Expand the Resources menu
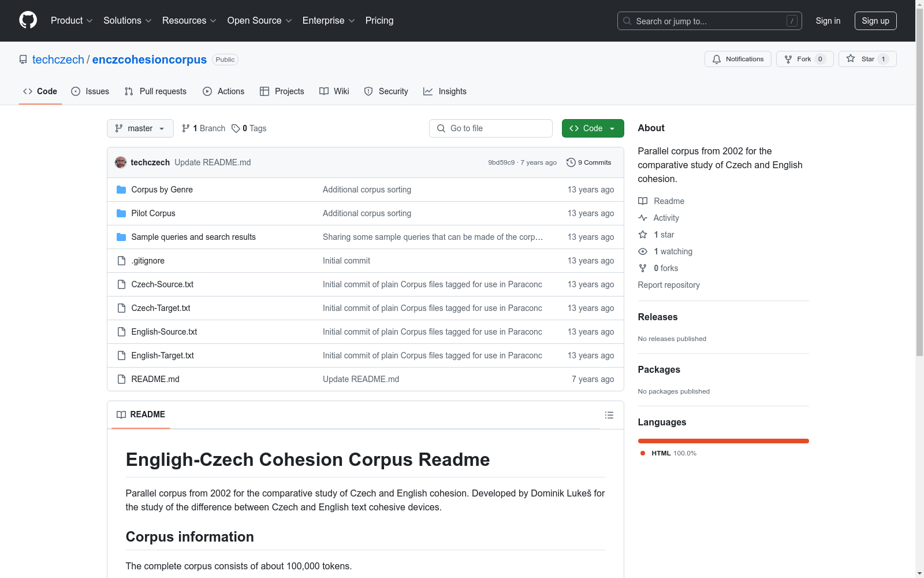The height and width of the screenshot is (578, 924). click(x=189, y=21)
